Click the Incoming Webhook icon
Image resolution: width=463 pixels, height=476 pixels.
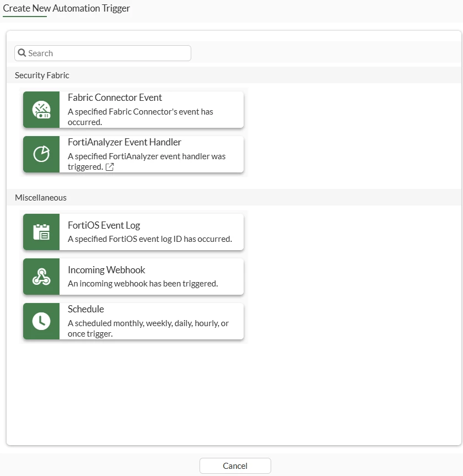click(x=41, y=277)
